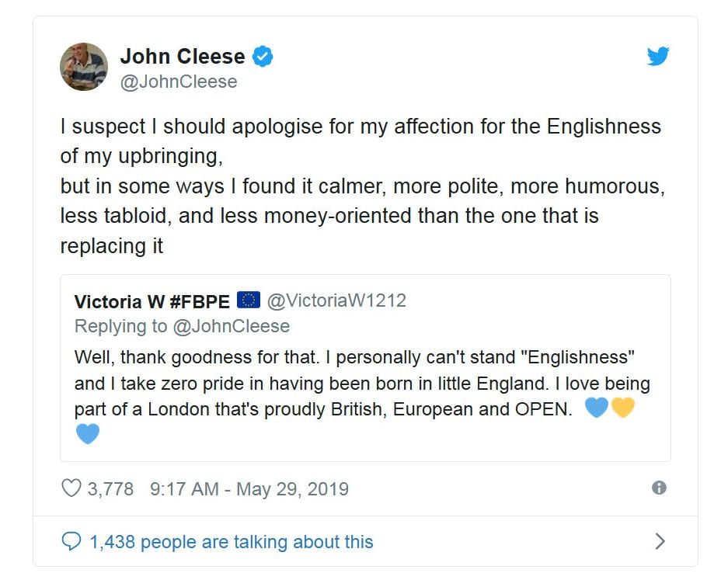Open the @VictoriaW1212 handle

coord(336,300)
